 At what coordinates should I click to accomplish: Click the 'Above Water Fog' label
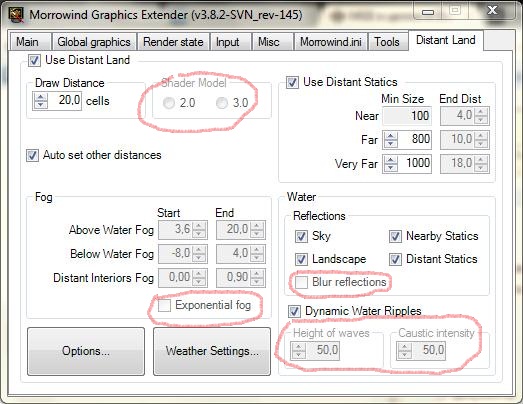click(111, 230)
